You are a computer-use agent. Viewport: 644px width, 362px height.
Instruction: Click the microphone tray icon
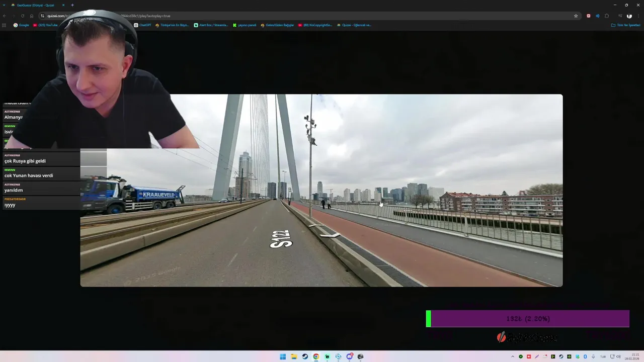(593, 356)
